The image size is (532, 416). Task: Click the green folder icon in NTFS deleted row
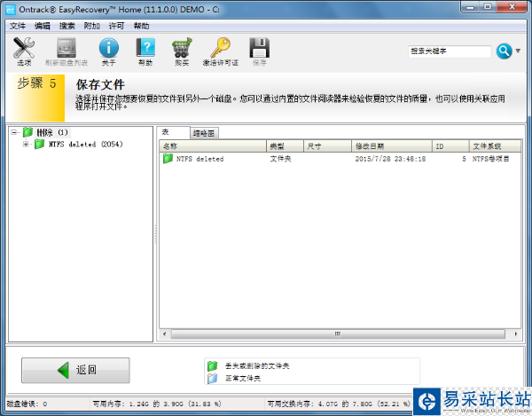click(x=168, y=159)
